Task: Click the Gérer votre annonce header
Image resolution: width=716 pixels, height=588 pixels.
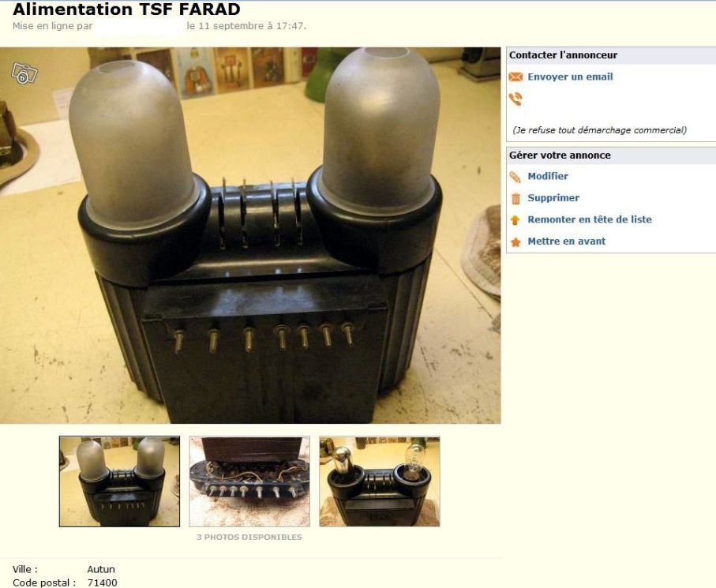Action: 560,155
